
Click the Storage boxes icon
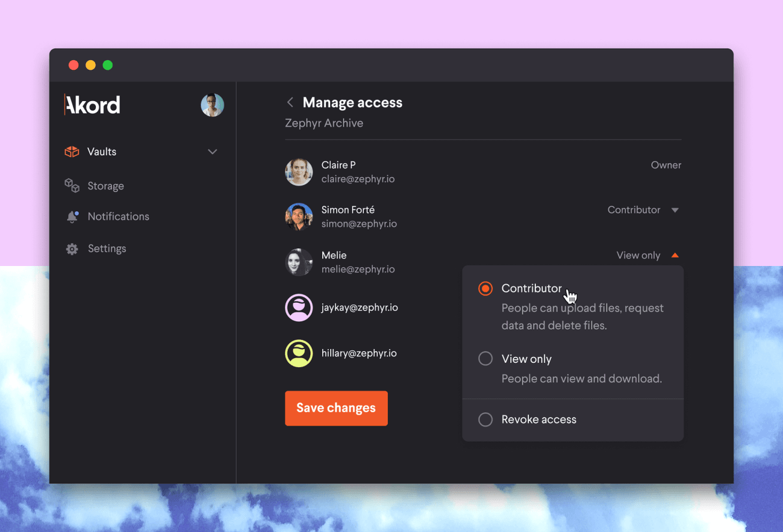pyautogui.click(x=72, y=186)
